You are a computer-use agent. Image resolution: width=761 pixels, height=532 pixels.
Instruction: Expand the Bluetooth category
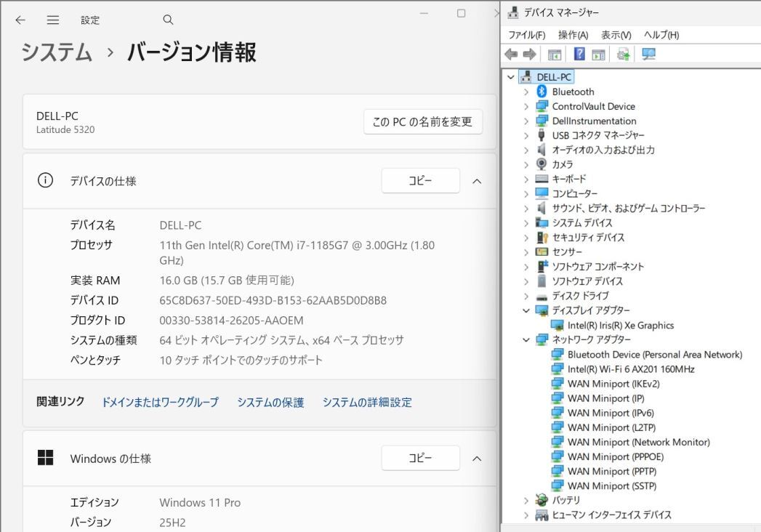click(526, 92)
